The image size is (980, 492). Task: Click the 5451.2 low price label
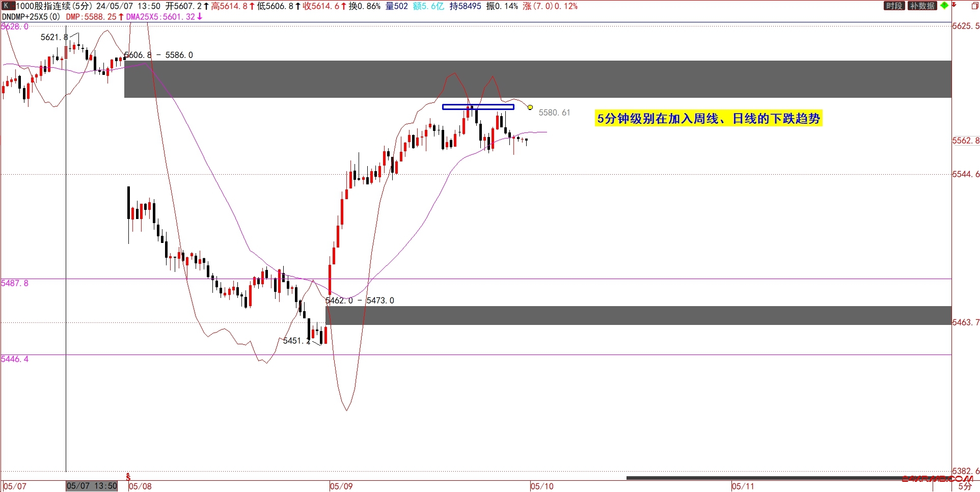point(296,341)
